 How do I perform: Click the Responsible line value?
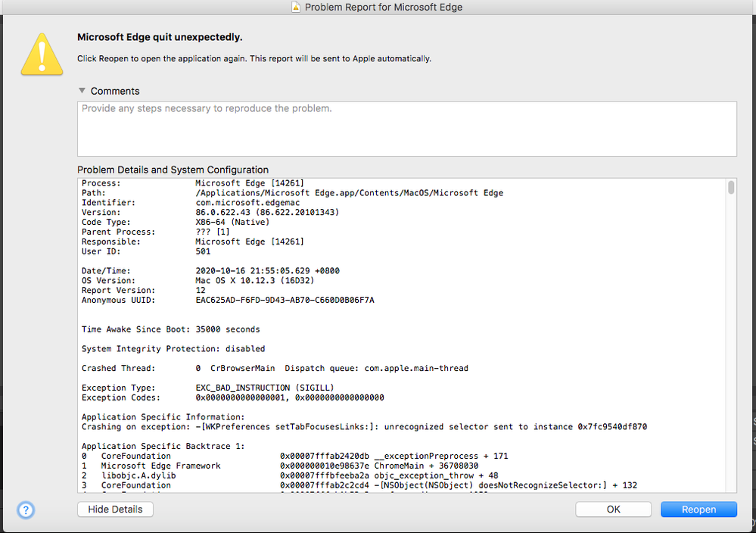click(250, 242)
